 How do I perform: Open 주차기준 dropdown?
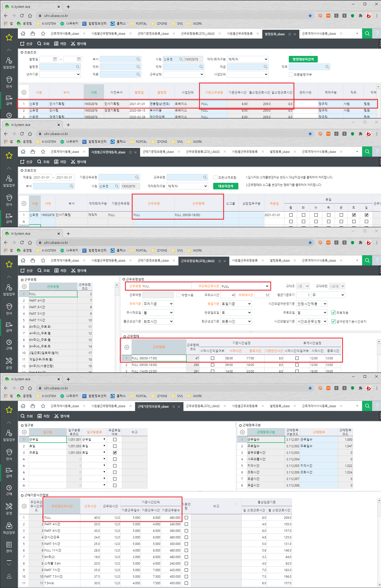158,304
